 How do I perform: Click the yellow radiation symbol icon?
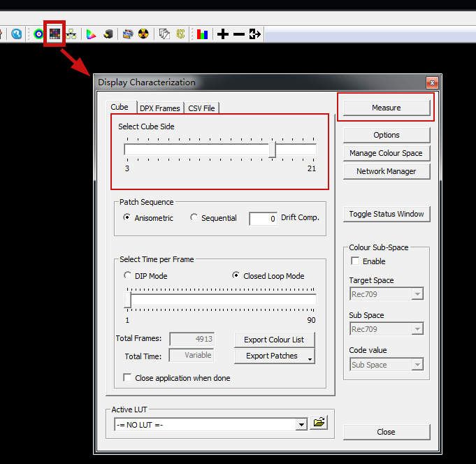point(143,34)
